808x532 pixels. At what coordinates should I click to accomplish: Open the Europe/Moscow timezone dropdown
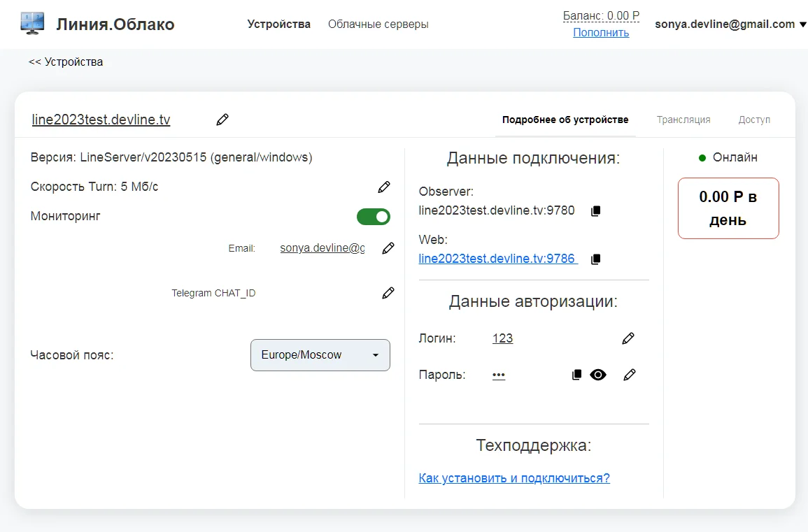tap(320, 355)
